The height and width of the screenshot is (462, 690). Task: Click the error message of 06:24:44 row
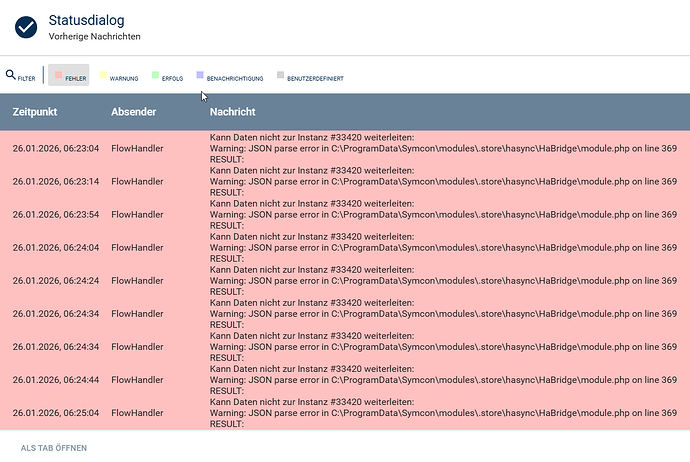443,380
